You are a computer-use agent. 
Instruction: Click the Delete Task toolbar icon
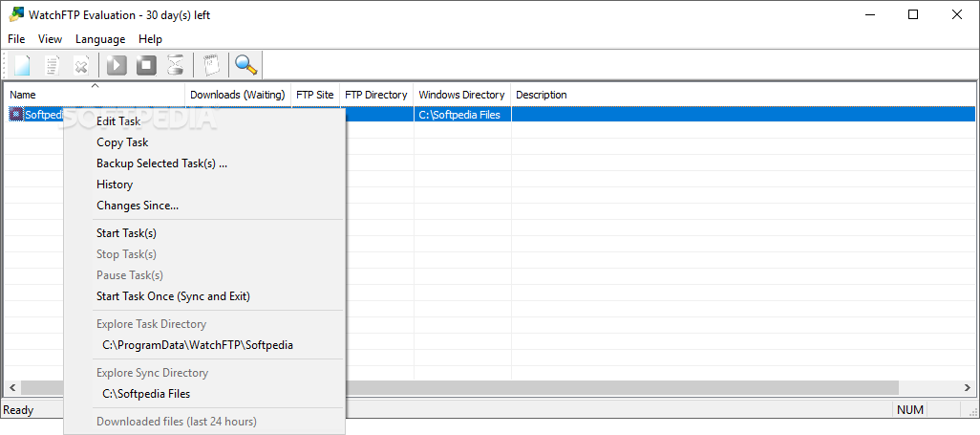[x=82, y=64]
